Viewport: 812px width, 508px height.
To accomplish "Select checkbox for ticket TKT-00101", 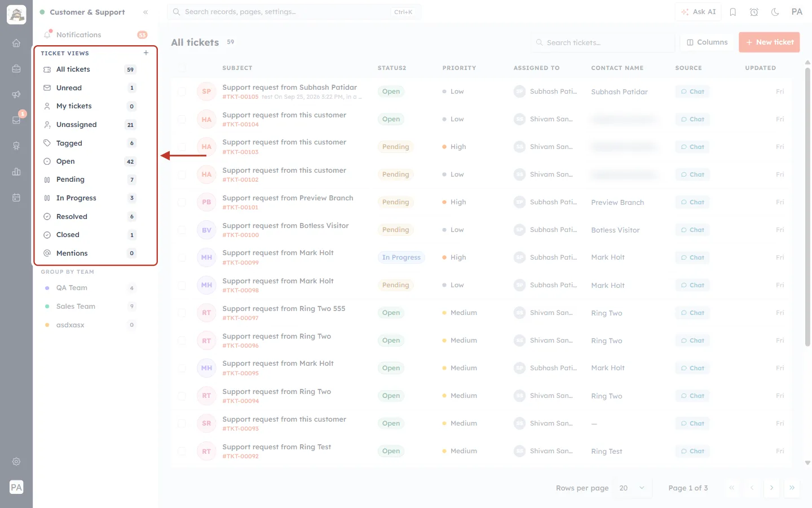I will (x=182, y=202).
